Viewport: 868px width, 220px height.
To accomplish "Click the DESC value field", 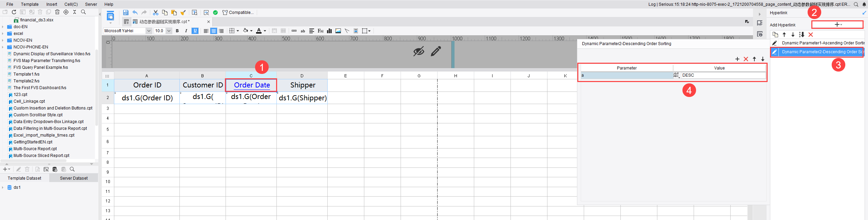I will point(723,75).
